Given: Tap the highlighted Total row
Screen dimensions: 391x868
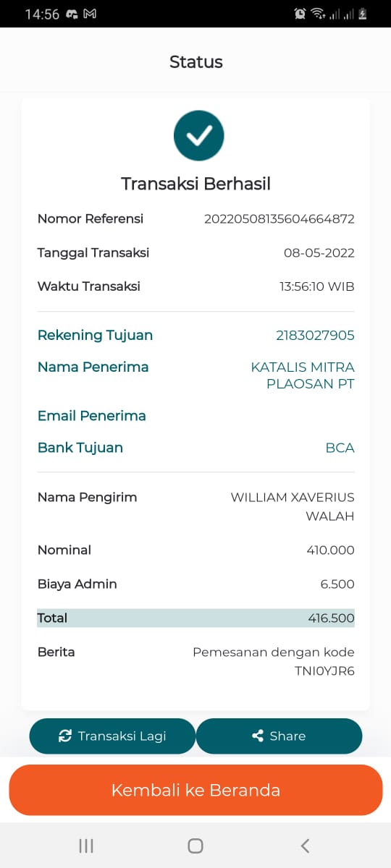Looking at the screenshot, I should pyautogui.click(x=195, y=618).
